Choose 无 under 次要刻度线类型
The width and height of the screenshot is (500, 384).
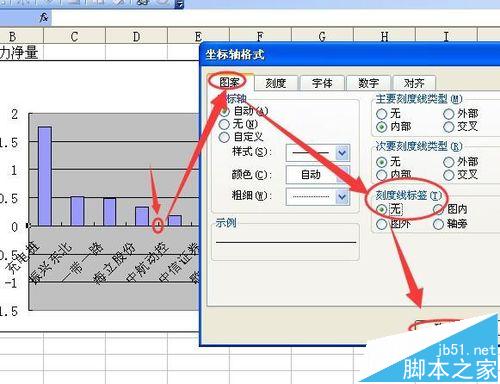pos(382,162)
